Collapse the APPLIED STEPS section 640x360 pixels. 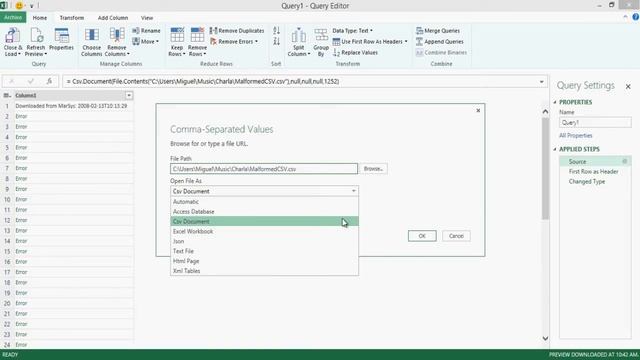click(555, 149)
